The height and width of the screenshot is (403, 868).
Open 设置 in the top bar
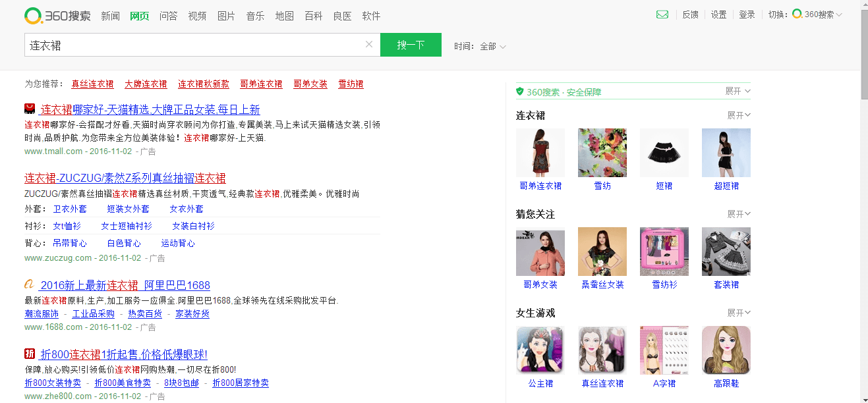718,14
